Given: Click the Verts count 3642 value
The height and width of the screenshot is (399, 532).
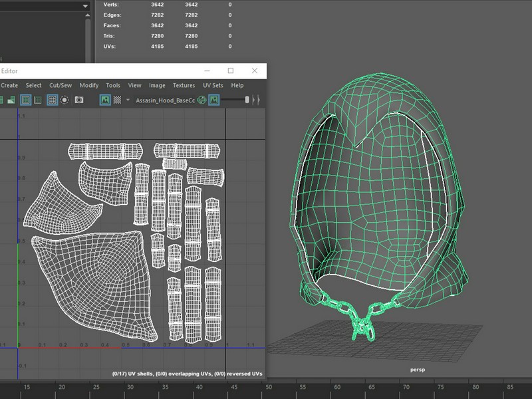Looking at the screenshot, I should 158,5.
